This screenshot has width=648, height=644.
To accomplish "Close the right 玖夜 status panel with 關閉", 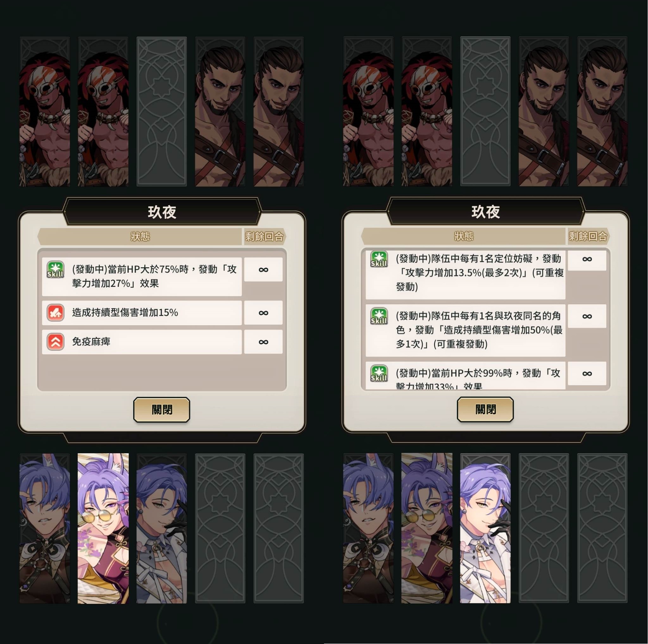I will [485, 409].
